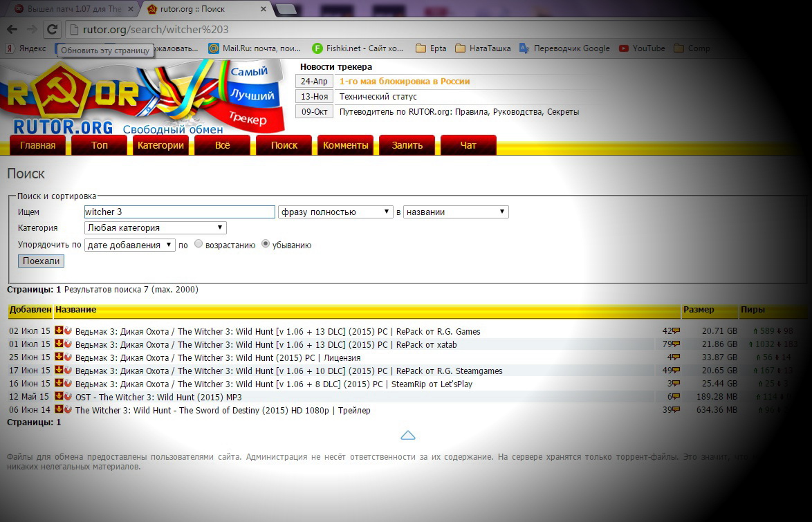
Task: Open the Комменты menu tab
Action: (x=345, y=145)
